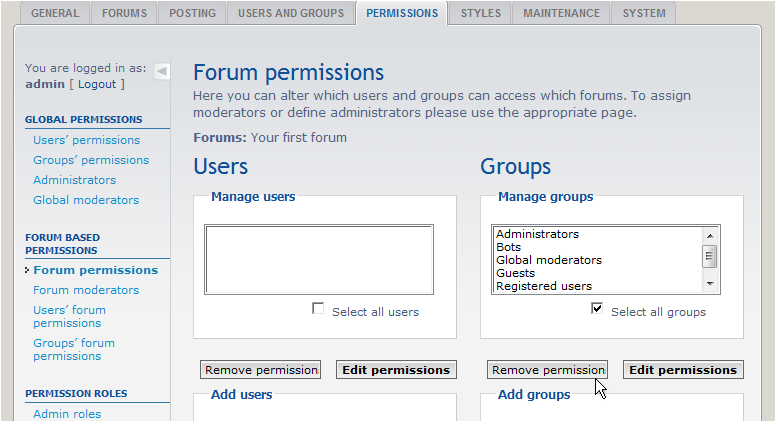This screenshot has height=422, width=776.
Task: Click Remove permissions under Groups
Action: pyautogui.click(x=547, y=370)
